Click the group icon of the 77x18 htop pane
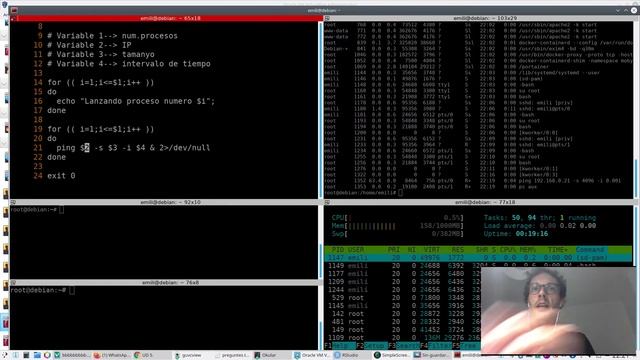The height and width of the screenshot is (360, 640). point(327,202)
